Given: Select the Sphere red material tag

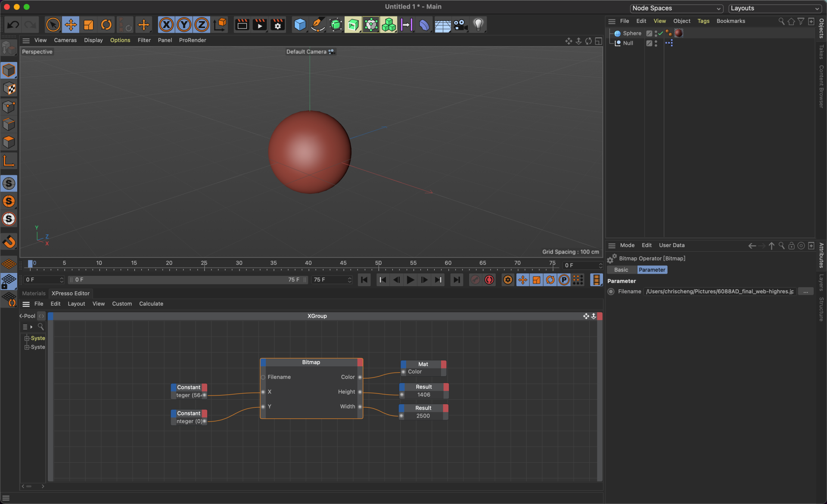Looking at the screenshot, I should (679, 33).
